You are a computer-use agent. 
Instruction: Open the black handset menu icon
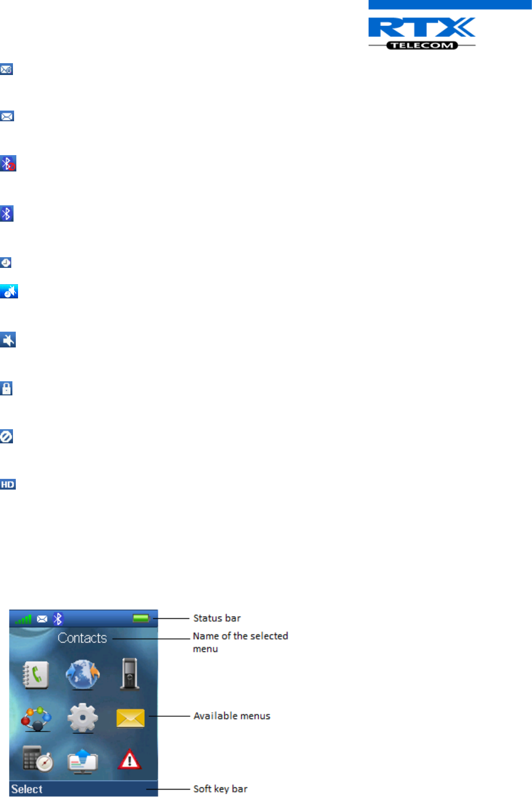tap(130, 673)
